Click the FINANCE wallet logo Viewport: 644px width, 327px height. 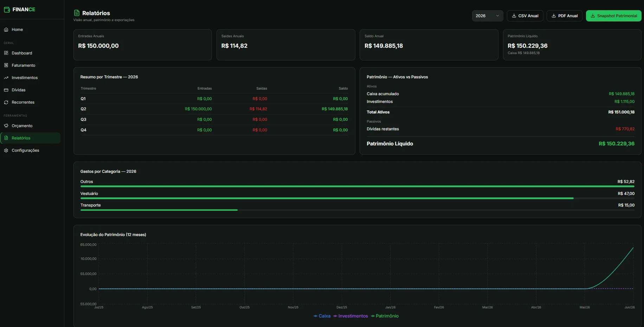tap(7, 9)
